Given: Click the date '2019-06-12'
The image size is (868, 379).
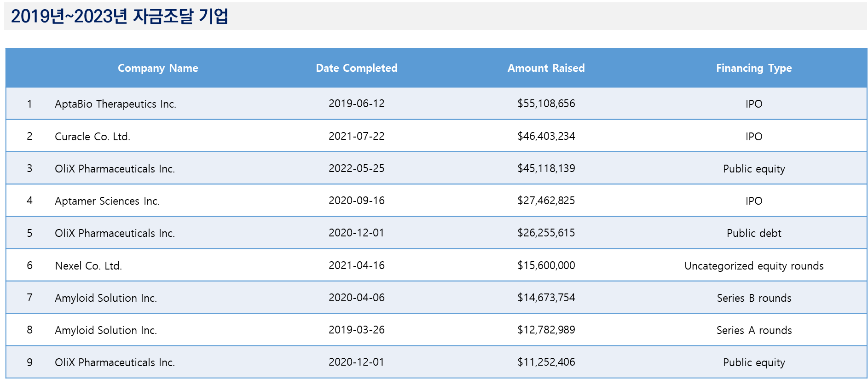Looking at the screenshot, I should pos(357,103).
